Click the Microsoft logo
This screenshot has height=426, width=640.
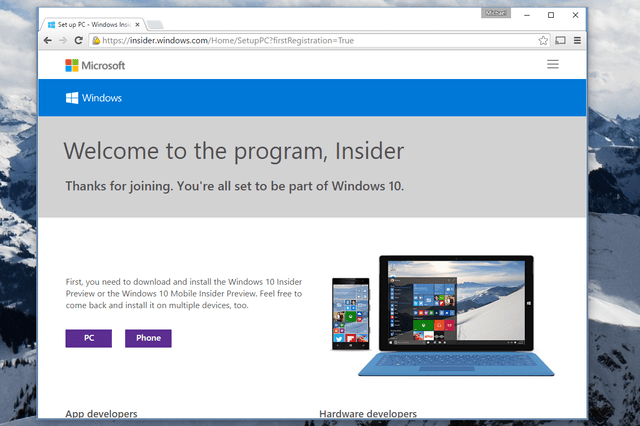95,65
